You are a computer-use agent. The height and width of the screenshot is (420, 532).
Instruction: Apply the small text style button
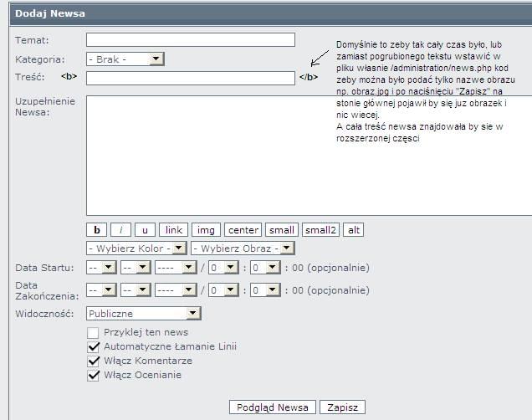pyautogui.click(x=282, y=230)
